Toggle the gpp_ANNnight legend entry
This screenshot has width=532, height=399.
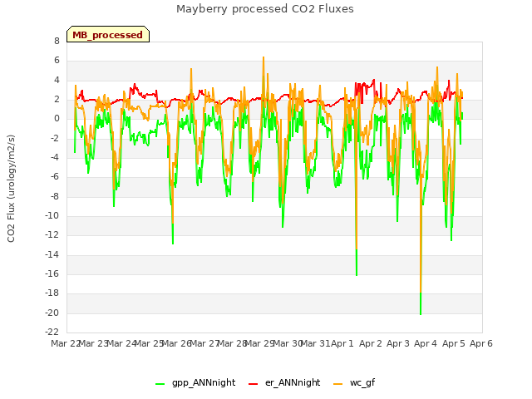point(195,382)
